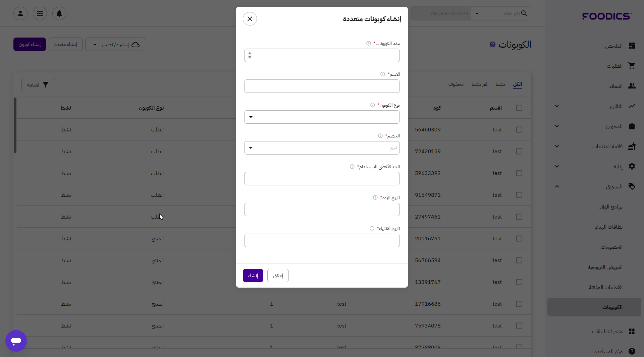Click the info icon next to نوع الكوبون

tap(373, 105)
